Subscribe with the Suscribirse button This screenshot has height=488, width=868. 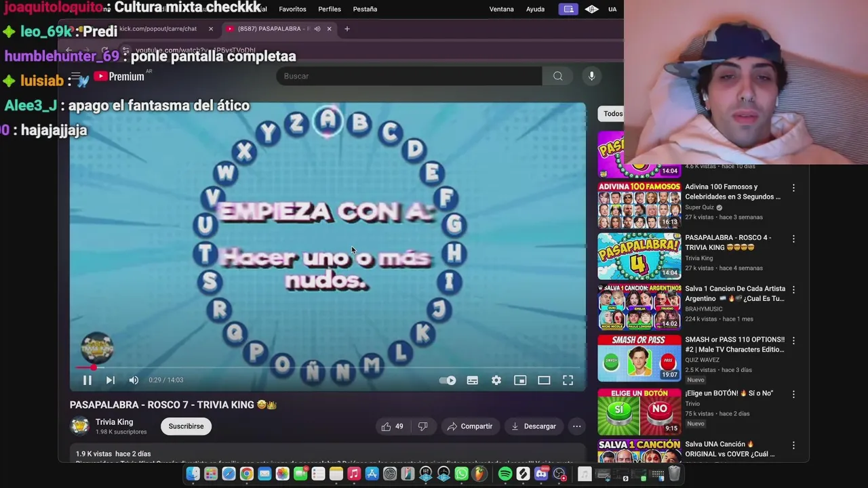point(186,426)
